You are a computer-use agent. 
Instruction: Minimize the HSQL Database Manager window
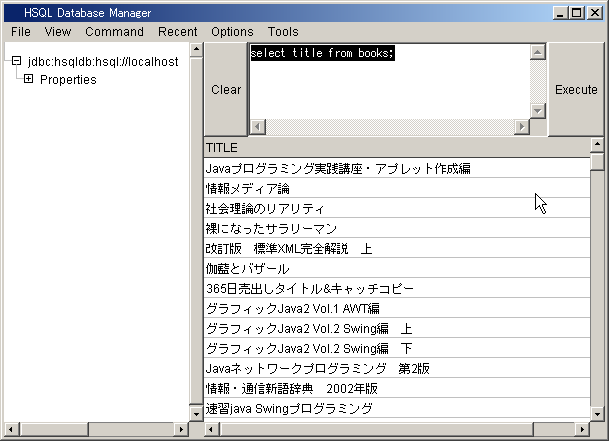(x=560, y=13)
